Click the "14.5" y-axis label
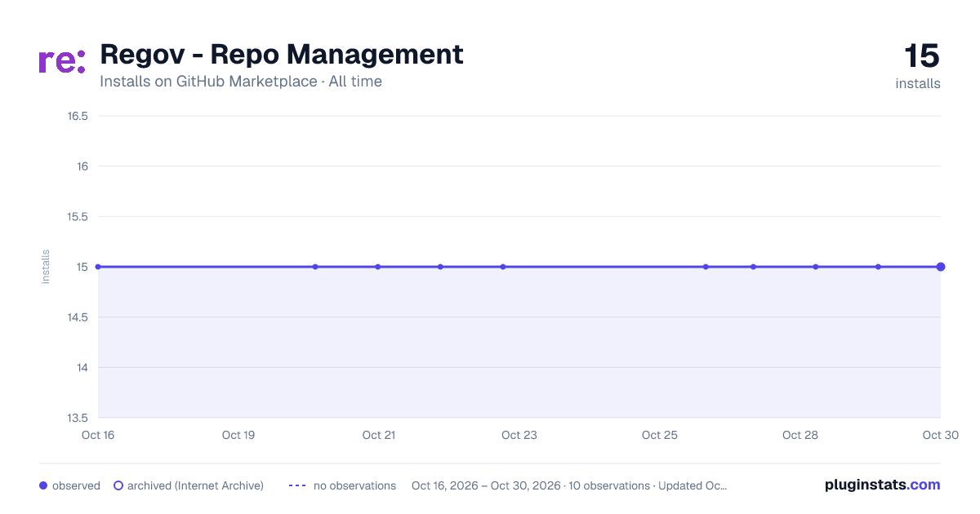The height and width of the screenshot is (514, 980). click(x=78, y=317)
